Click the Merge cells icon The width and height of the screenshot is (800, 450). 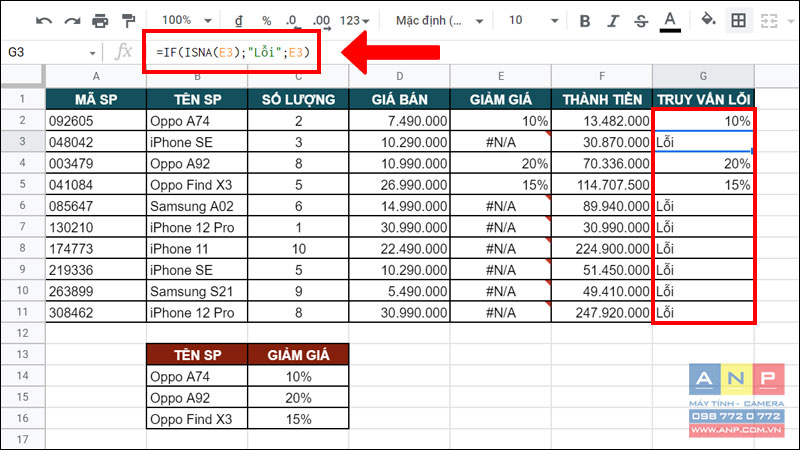pyautogui.click(x=769, y=21)
